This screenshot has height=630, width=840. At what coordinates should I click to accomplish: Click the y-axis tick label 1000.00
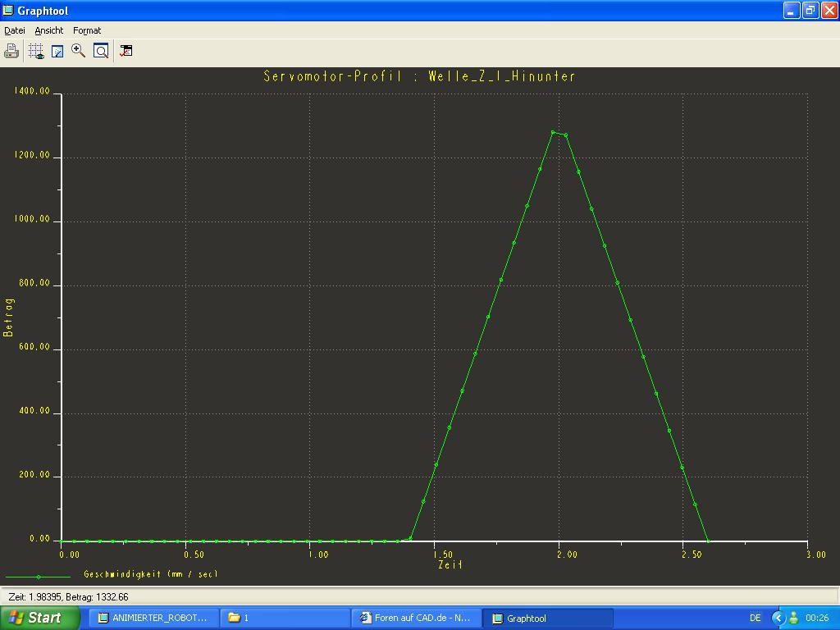[32, 219]
